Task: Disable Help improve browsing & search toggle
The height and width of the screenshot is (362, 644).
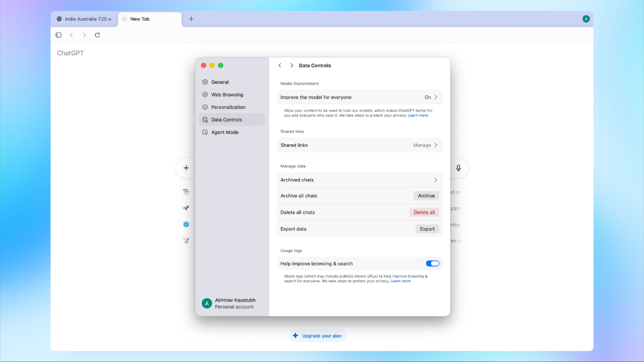Action: pyautogui.click(x=432, y=263)
